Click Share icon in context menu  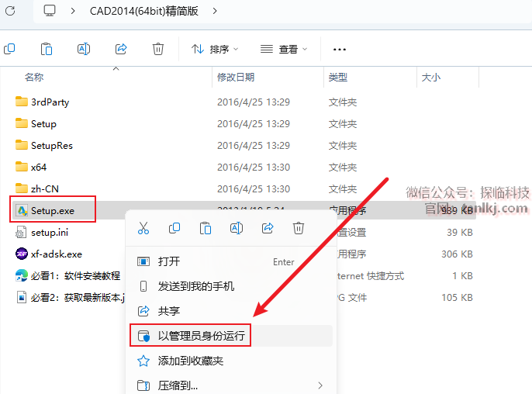(268, 228)
